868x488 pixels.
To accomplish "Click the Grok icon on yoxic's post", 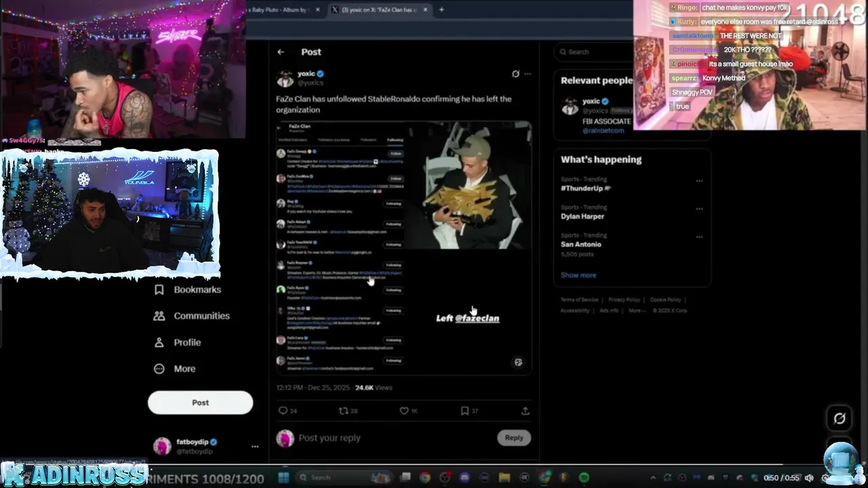I will (515, 74).
